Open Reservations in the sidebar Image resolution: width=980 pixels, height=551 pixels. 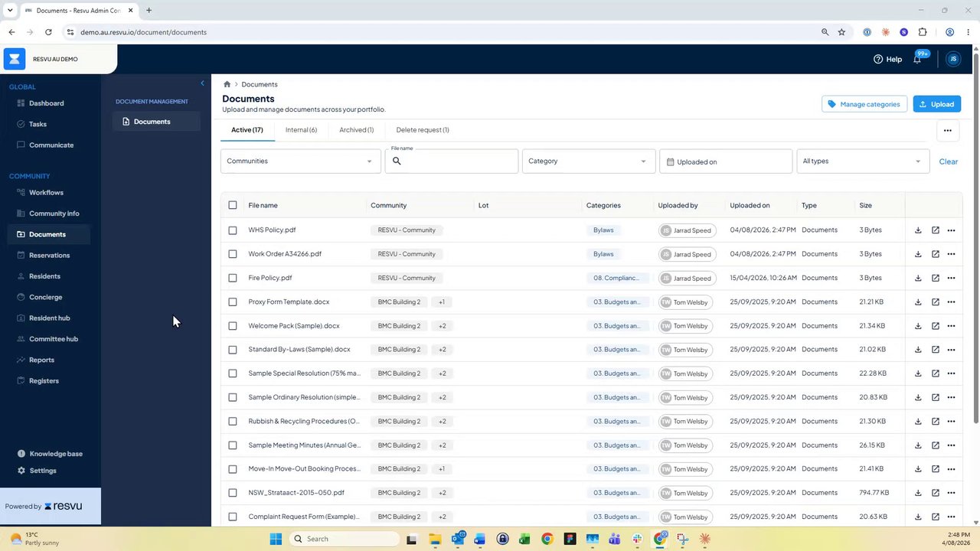(x=49, y=256)
